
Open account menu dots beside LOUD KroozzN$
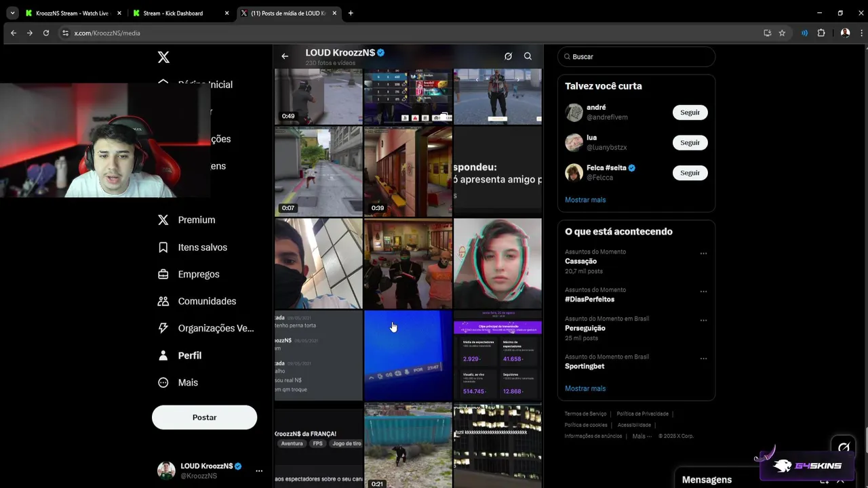(259, 470)
